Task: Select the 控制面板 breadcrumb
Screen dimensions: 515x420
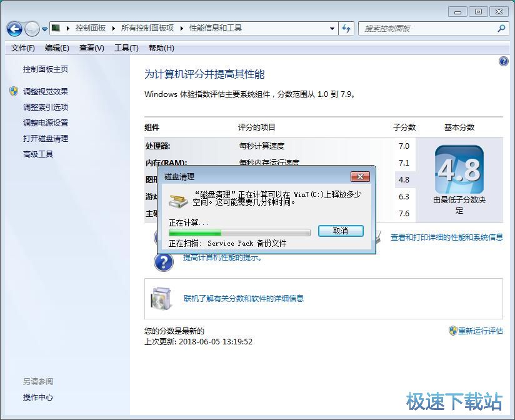Action: click(x=91, y=28)
